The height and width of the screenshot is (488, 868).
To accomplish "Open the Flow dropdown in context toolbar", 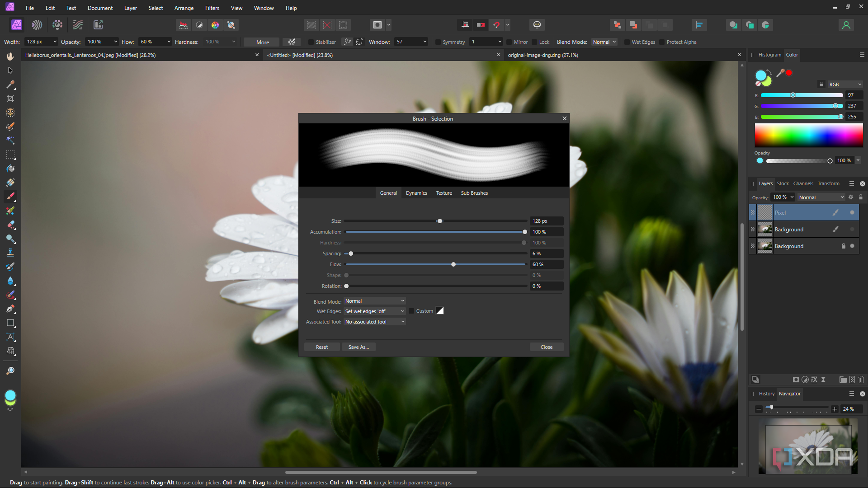I will tap(169, 42).
